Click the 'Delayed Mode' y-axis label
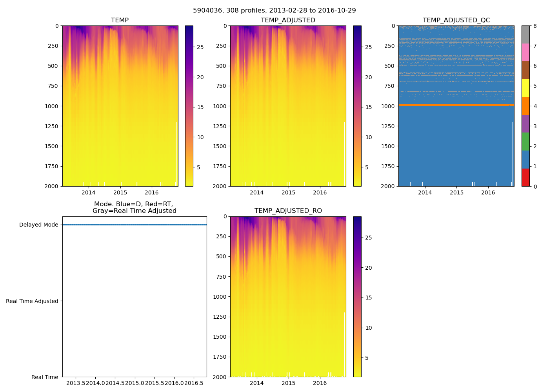This screenshot has height=392, width=549. point(38,225)
